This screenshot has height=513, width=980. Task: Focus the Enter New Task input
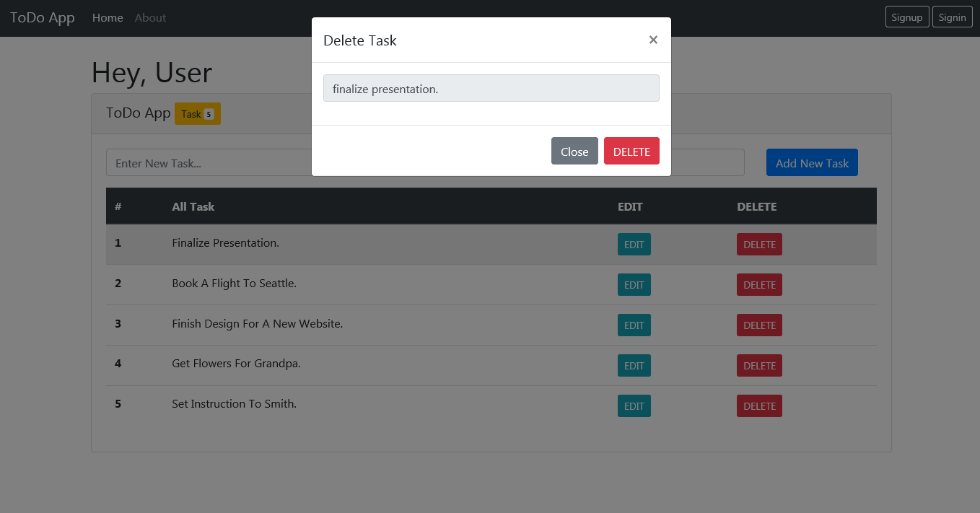425,163
